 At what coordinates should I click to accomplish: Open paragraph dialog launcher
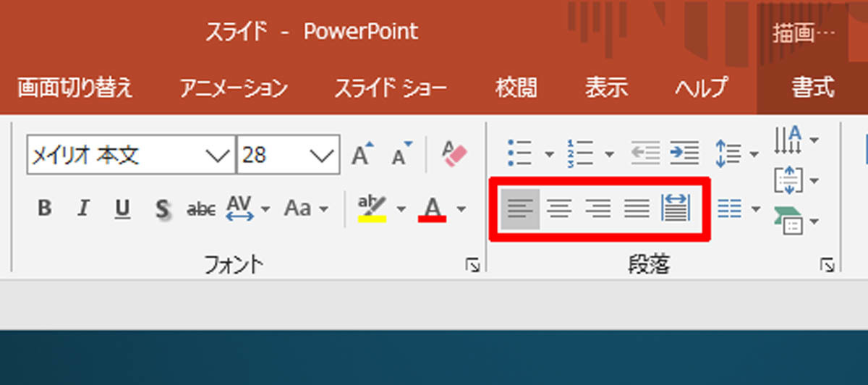827,267
